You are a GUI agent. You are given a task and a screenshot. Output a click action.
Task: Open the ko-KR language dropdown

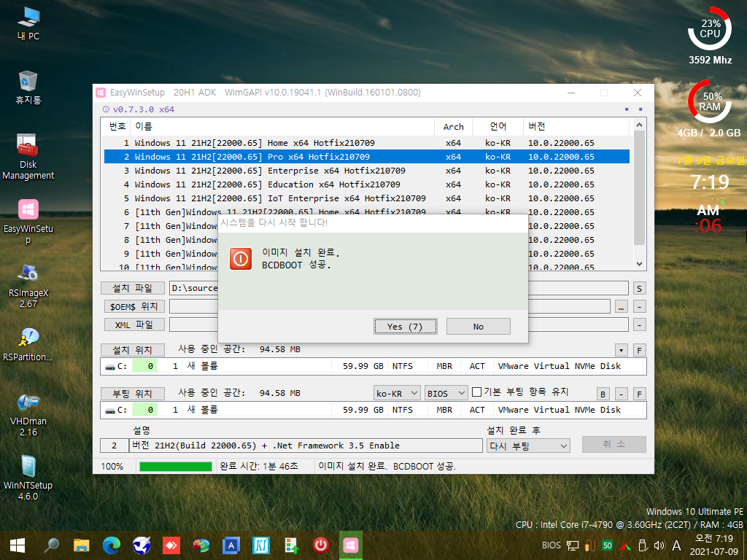pos(396,393)
